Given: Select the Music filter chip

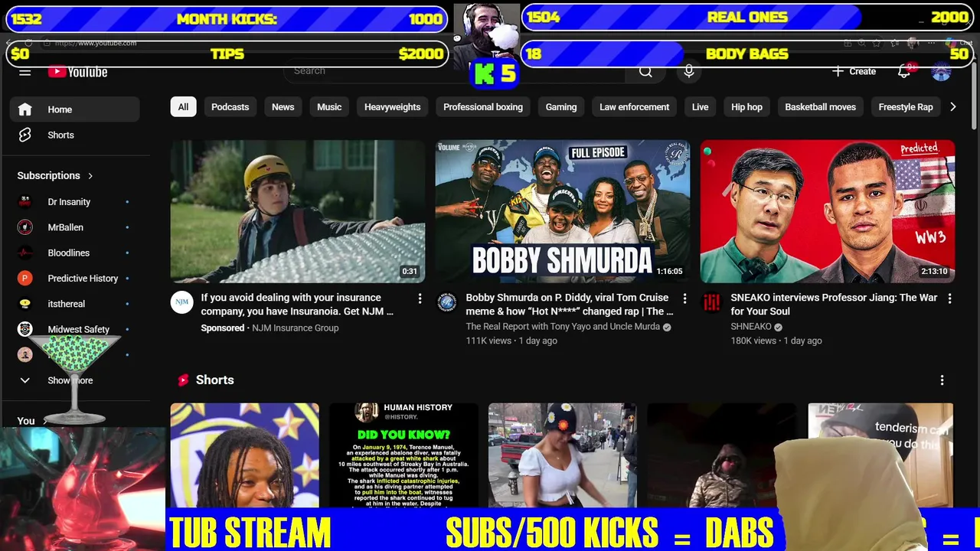Looking at the screenshot, I should (x=329, y=107).
